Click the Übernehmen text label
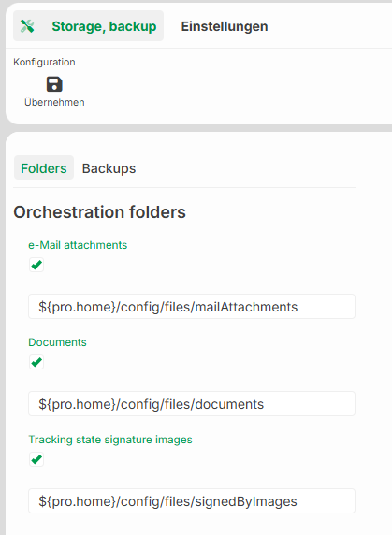This screenshot has height=535, width=392. coord(54,102)
